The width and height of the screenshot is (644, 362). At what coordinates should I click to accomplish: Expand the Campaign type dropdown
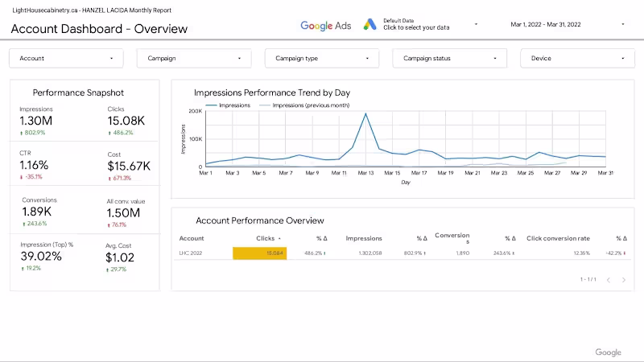coord(322,58)
